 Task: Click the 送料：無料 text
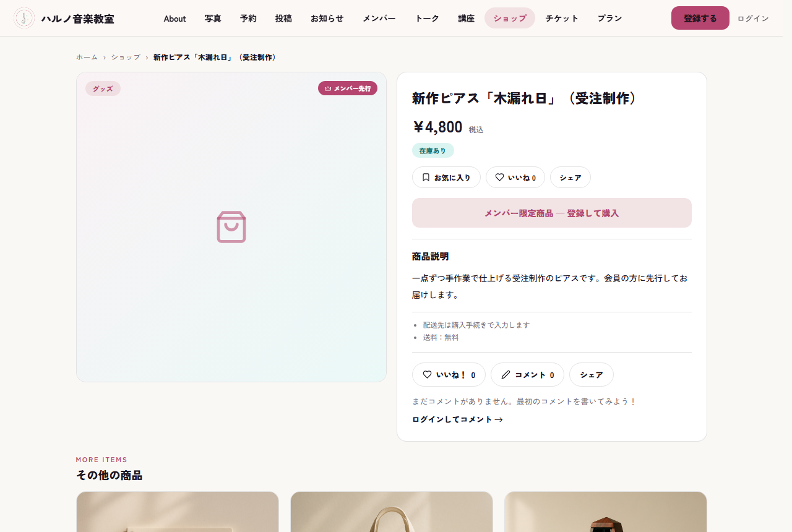point(441,337)
